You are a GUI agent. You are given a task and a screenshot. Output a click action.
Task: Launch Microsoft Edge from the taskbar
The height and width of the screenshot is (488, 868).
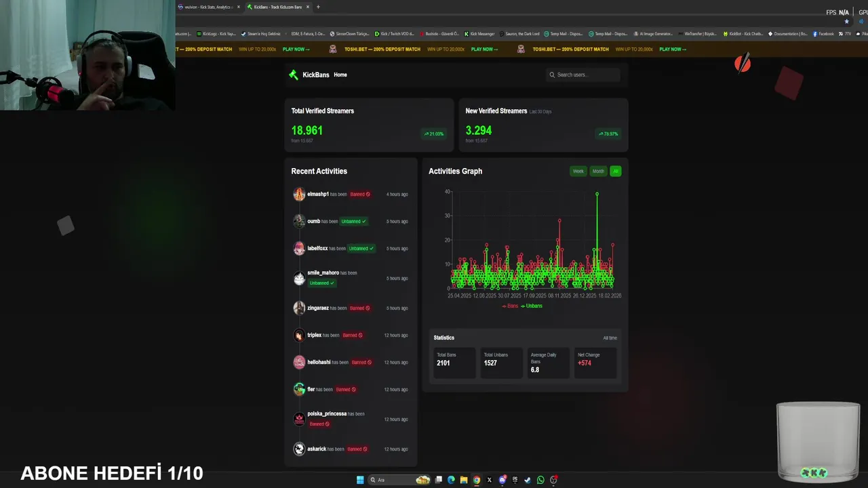click(451, 480)
